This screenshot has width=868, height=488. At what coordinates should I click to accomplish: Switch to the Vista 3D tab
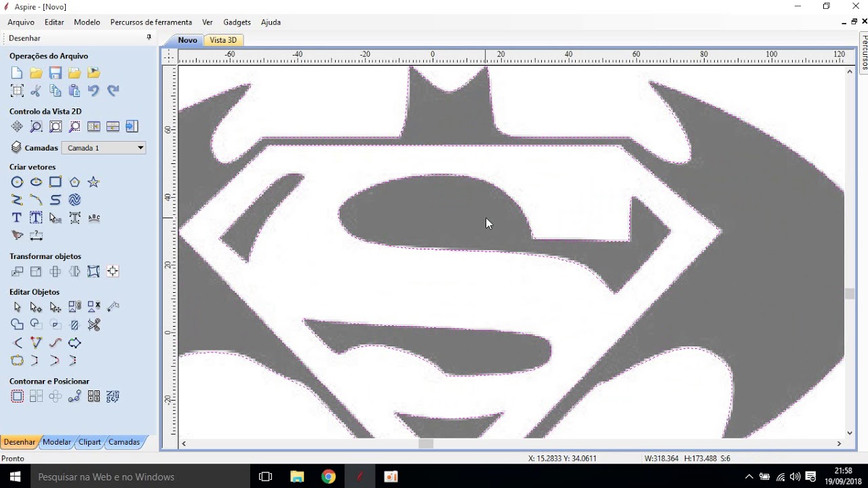(x=223, y=40)
